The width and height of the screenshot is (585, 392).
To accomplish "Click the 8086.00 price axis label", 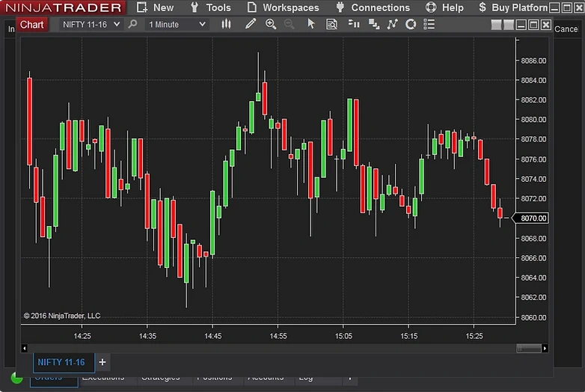I will [x=533, y=61].
